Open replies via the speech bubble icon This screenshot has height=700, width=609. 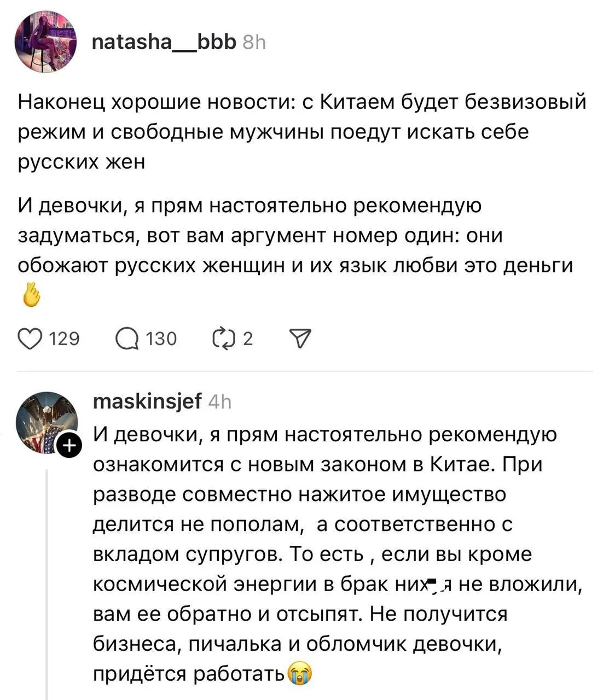point(127,340)
